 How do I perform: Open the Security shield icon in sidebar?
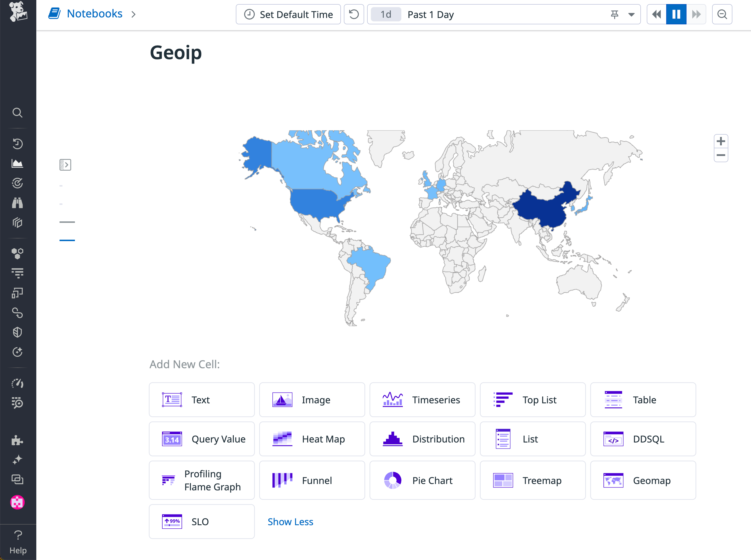coord(17,332)
